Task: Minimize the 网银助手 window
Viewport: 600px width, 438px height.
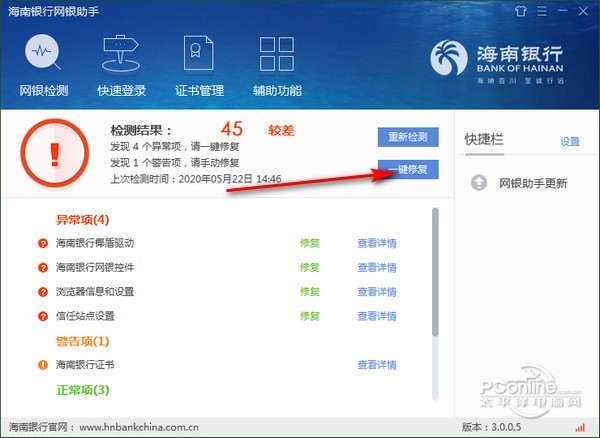Action: point(562,11)
